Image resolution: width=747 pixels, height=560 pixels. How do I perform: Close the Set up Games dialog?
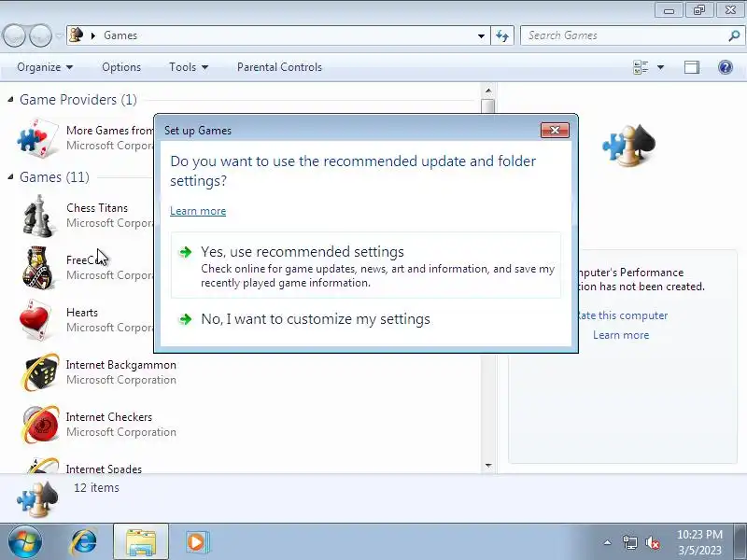555,130
